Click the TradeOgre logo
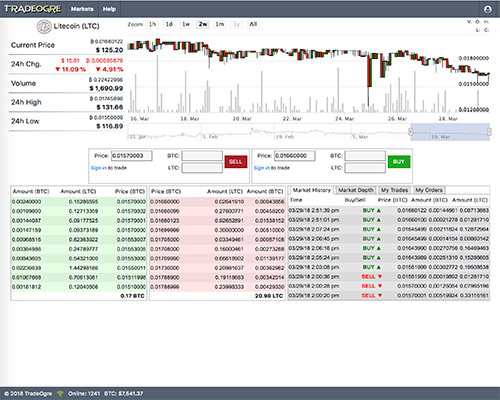The width and height of the screenshot is (500, 400). pyautogui.click(x=32, y=9)
